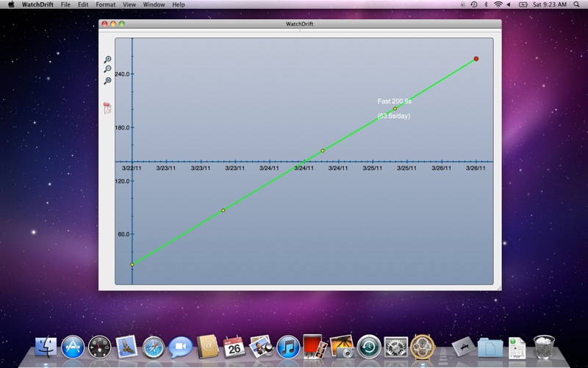Export the graph with the PDF icon

[x=107, y=108]
